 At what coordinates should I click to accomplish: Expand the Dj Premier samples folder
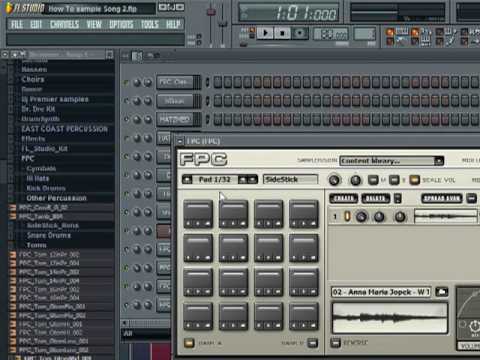(55, 99)
